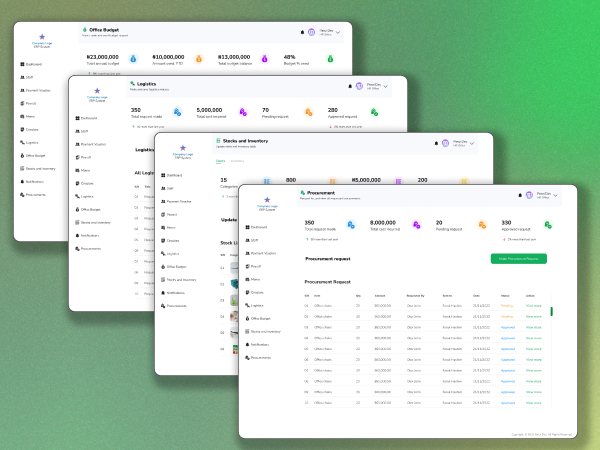The height and width of the screenshot is (450, 600).
Task: Open Staff in the Procurement window sidebar
Action: point(252,240)
